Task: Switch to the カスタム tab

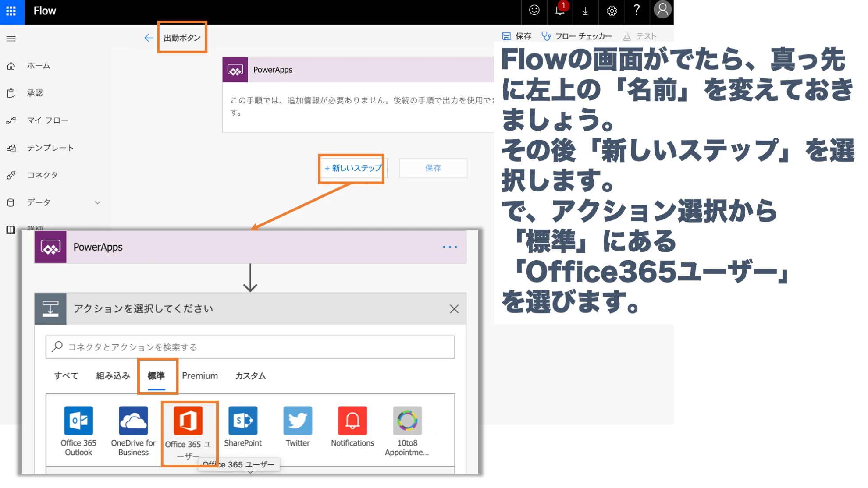Action: pos(250,376)
